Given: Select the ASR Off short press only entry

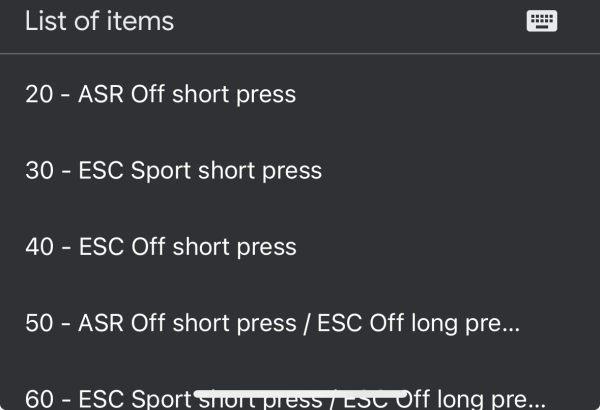Looking at the screenshot, I should click(160, 95).
